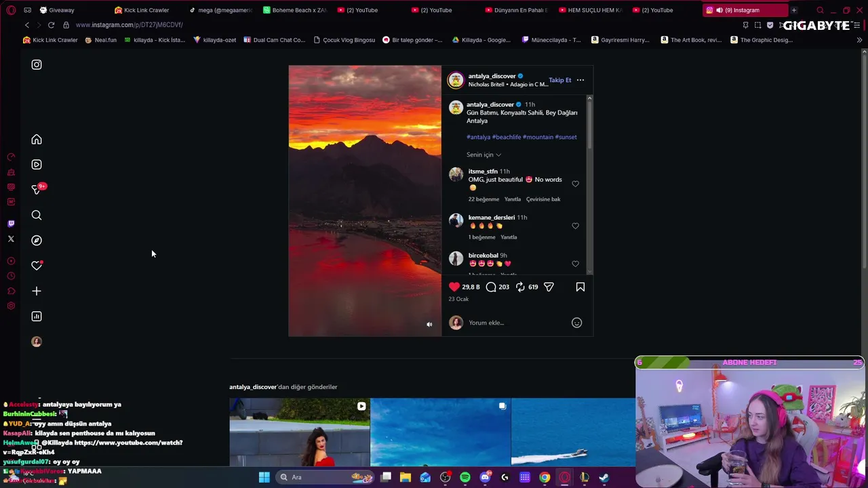Viewport: 868px width, 488px height.
Task: Click the #beachlife hashtag
Action: [x=507, y=138]
